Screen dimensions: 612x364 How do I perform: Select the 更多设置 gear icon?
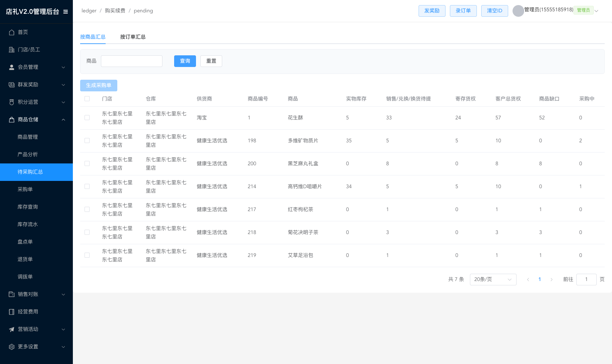(12, 347)
